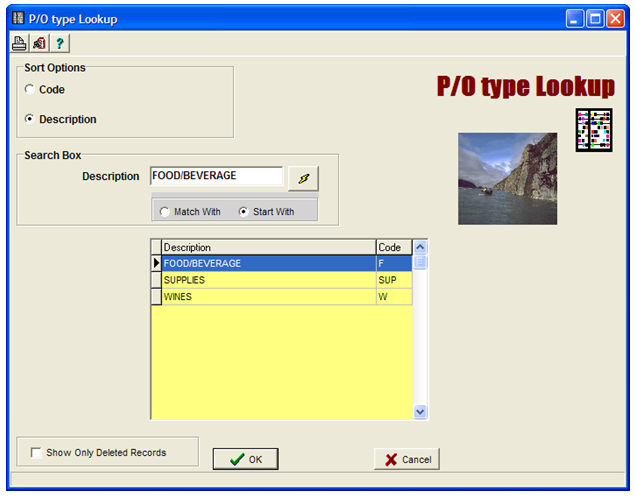
Task: Click the row pointer arrow beside FOOD/BEVERAGE
Action: pos(156,263)
